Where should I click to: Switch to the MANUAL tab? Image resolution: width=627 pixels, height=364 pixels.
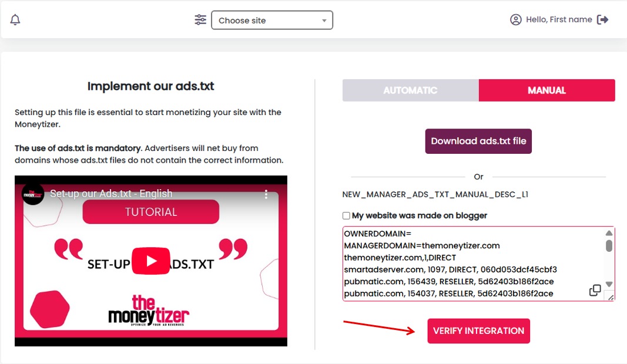546,90
